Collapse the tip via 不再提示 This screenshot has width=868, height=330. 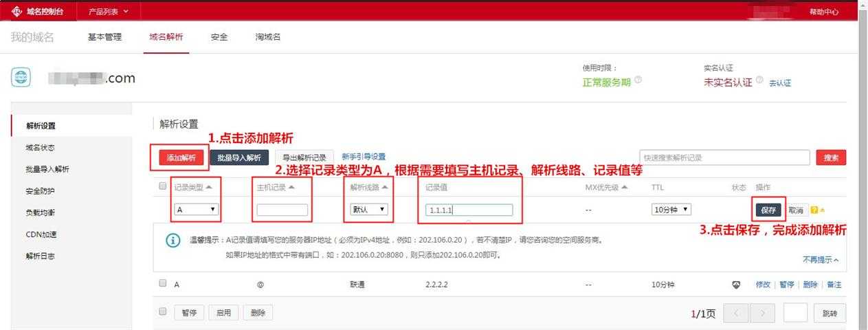coord(821,260)
